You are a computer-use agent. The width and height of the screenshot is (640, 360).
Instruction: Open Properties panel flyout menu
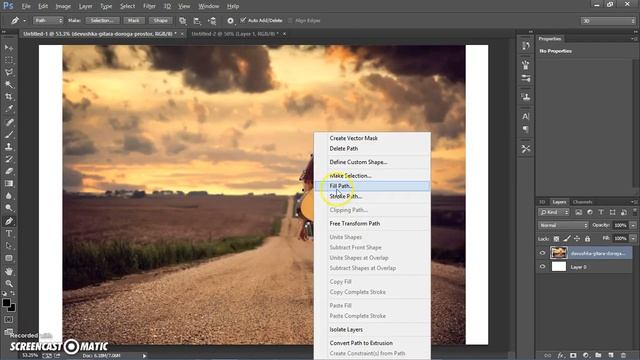click(x=635, y=39)
